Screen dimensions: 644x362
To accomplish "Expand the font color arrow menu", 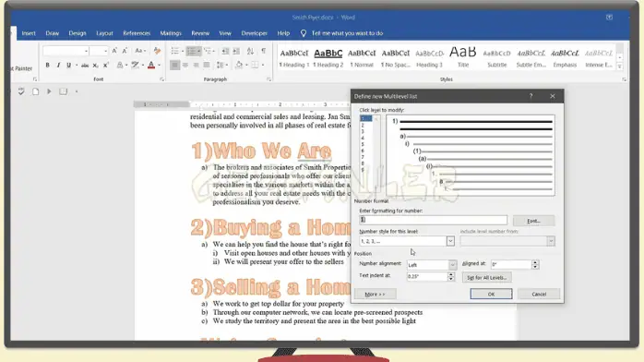I will tap(160, 65).
